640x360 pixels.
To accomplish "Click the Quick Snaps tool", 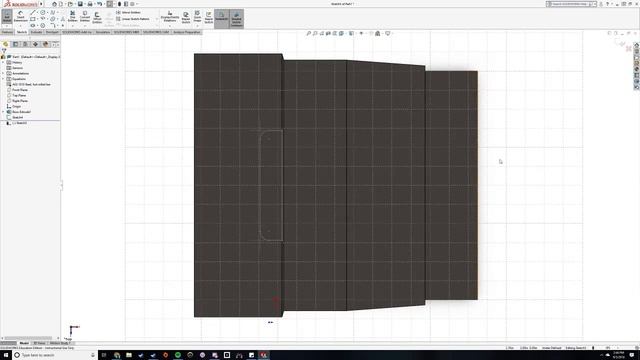I will click(198, 16).
